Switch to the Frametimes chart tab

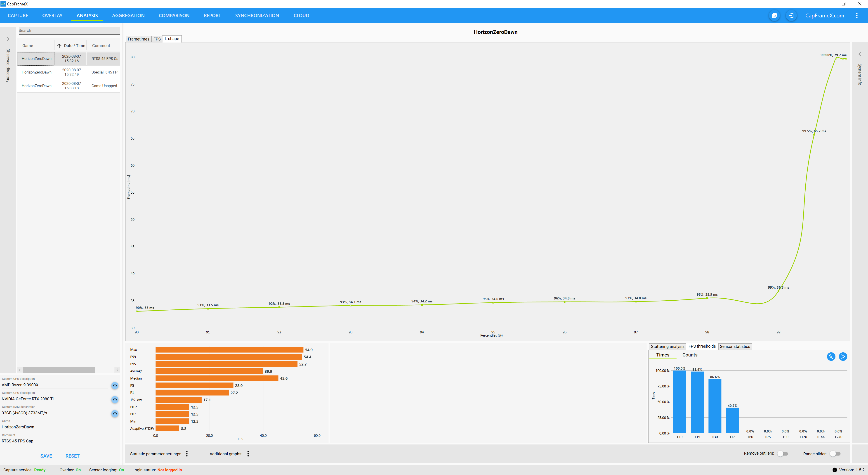(x=138, y=39)
